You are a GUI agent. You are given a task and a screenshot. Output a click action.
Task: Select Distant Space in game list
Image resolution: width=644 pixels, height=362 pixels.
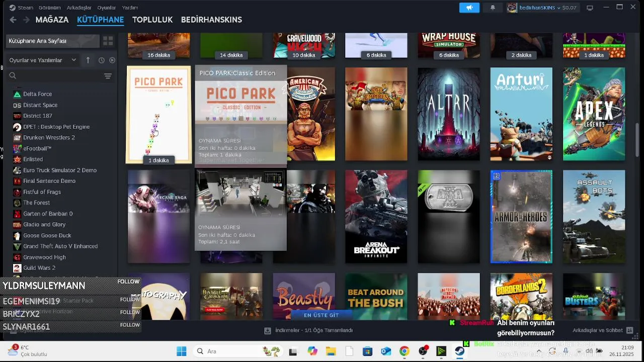point(40,105)
